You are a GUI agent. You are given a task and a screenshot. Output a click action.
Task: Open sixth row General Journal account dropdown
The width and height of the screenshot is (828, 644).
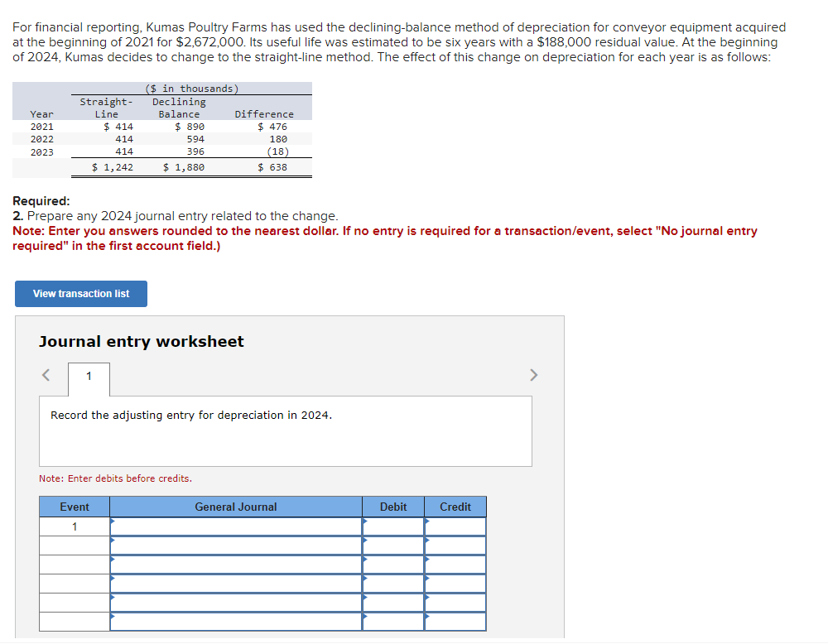(236, 622)
